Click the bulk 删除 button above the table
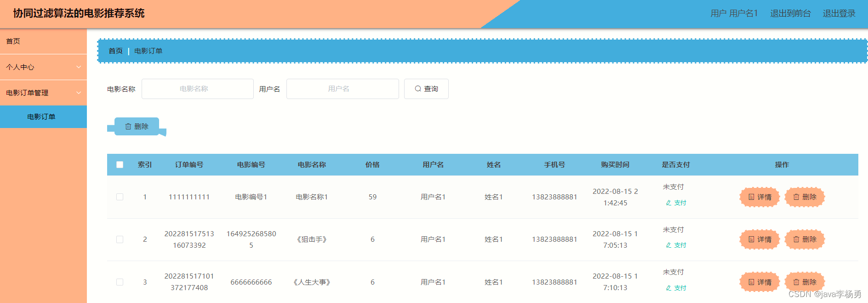Screen dimensions: 868x303 click(137, 126)
